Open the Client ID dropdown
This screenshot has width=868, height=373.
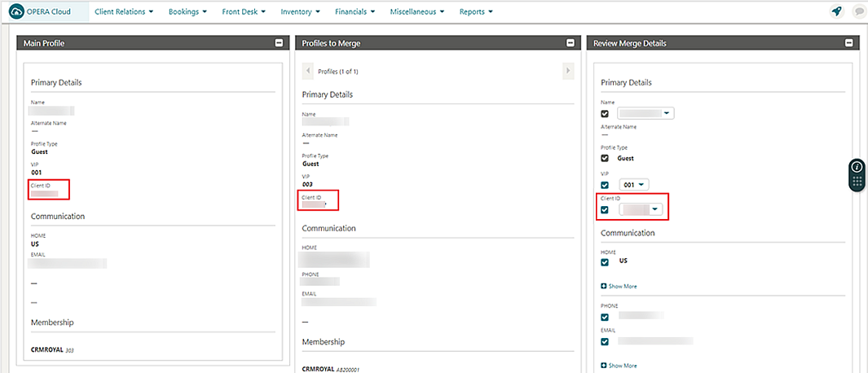641,210
